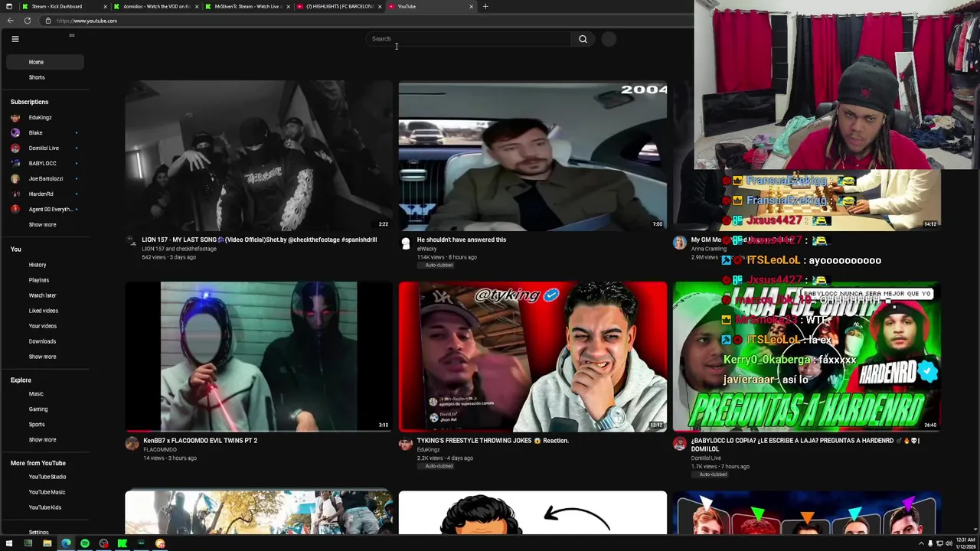Screen dimensions: 980x551
Task: Switch to Stream - Kick Dashboard tab
Action: coord(57,6)
